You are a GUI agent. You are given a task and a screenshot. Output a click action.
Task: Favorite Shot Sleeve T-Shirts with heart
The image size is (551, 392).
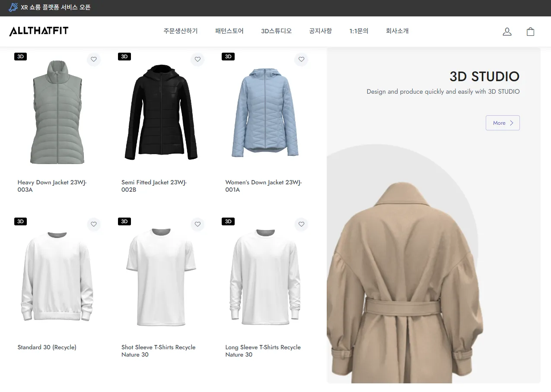click(x=197, y=224)
